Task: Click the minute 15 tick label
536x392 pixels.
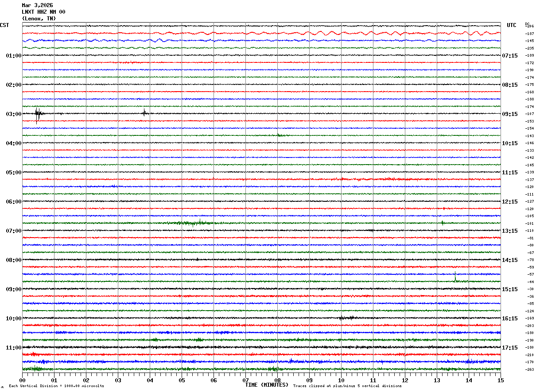Action: pyautogui.click(x=500, y=380)
